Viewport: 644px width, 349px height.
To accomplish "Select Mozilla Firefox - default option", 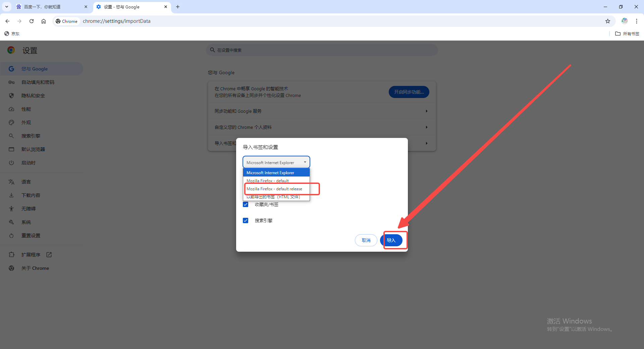I will (276, 181).
